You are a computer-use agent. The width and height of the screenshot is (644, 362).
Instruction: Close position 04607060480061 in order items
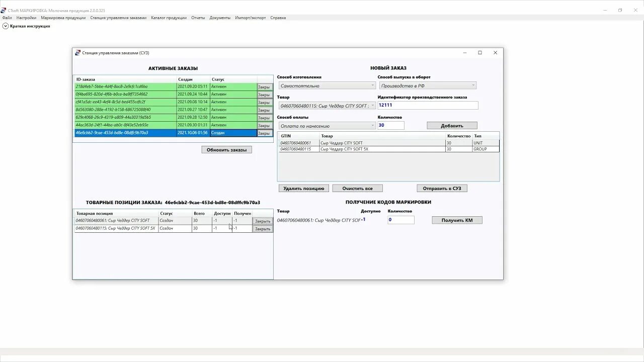pyautogui.click(x=263, y=221)
